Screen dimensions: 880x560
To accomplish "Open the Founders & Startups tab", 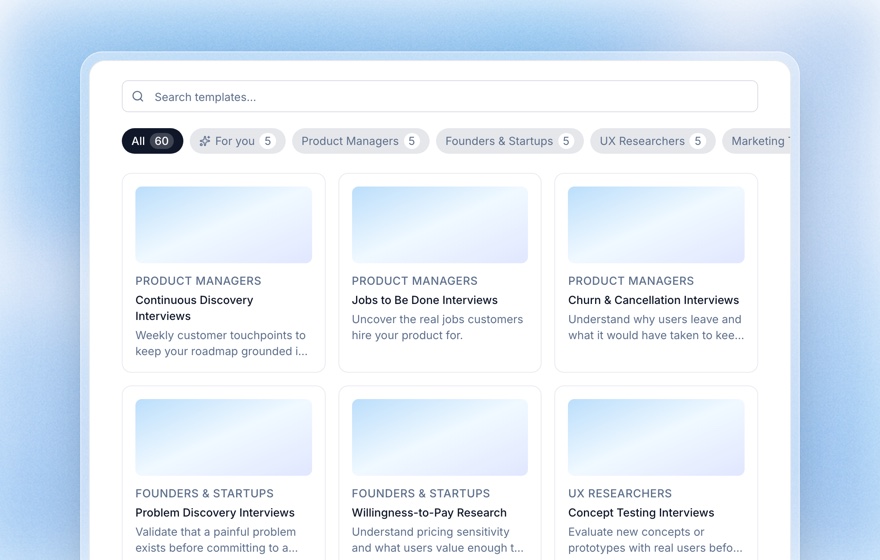I will tap(510, 141).
